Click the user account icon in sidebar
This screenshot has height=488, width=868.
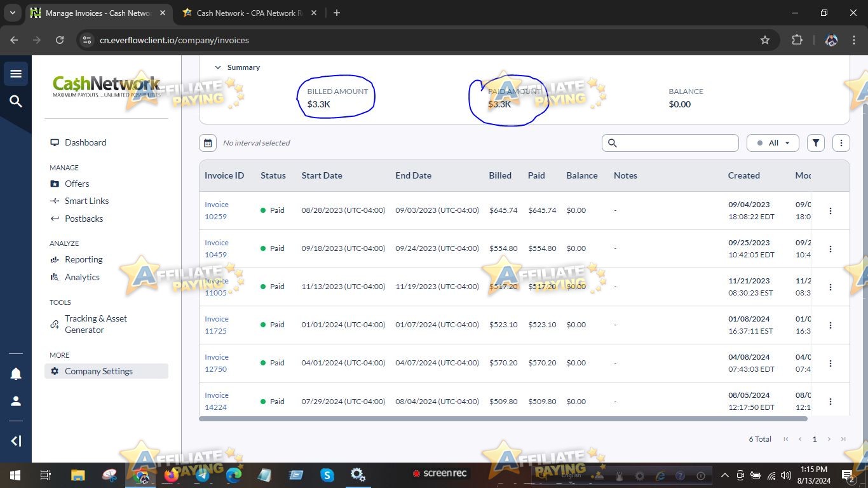(16, 400)
